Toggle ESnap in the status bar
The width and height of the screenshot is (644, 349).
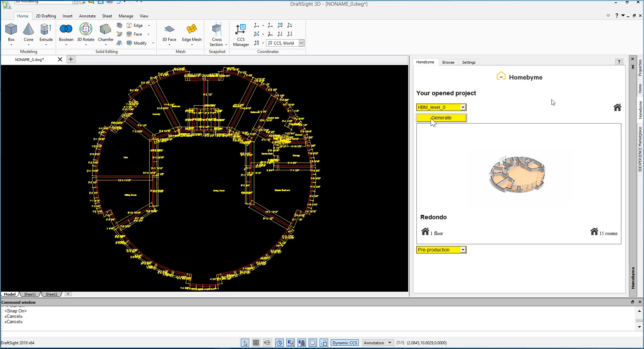click(x=290, y=343)
